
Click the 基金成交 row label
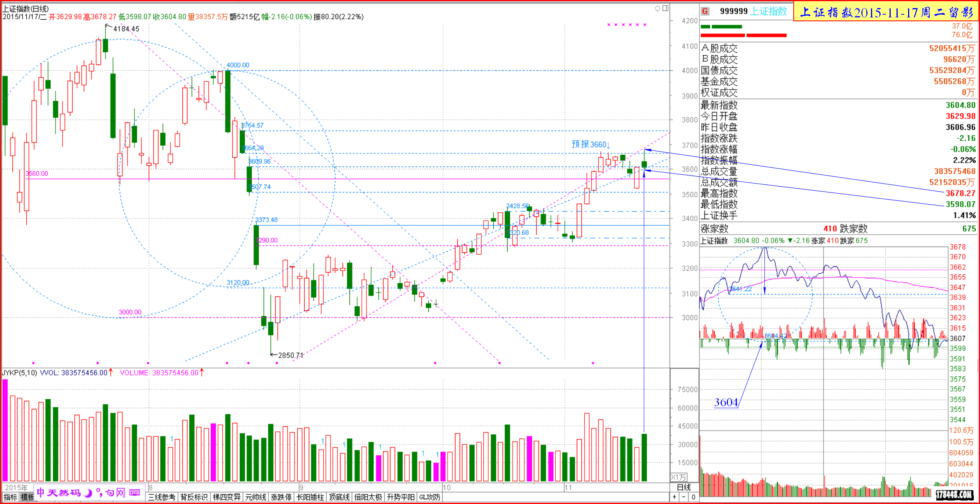pos(719,82)
